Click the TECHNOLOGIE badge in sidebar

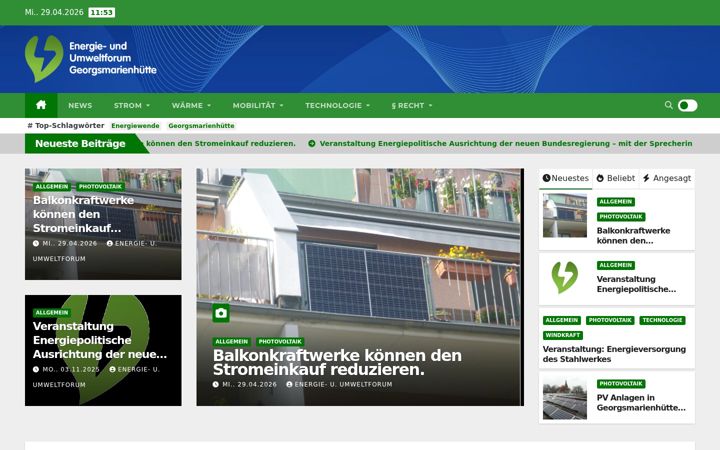click(662, 320)
